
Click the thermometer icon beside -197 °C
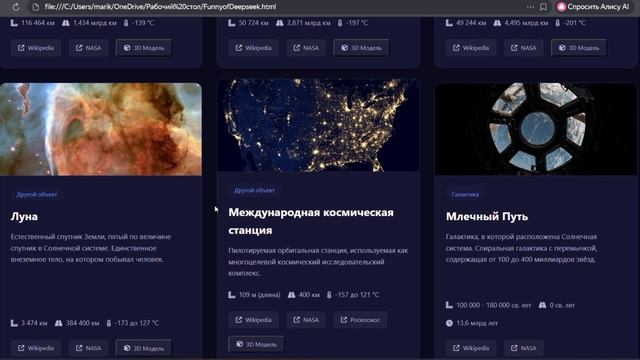(x=340, y=23)
